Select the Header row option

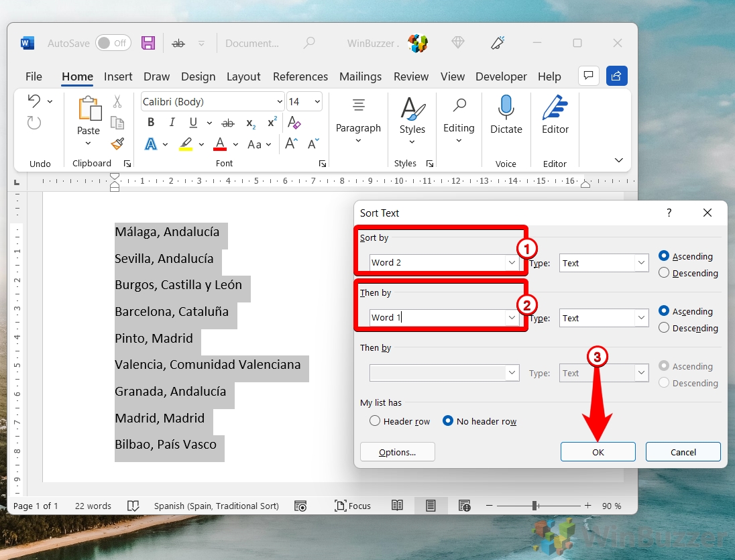click(x=376, y=421)
